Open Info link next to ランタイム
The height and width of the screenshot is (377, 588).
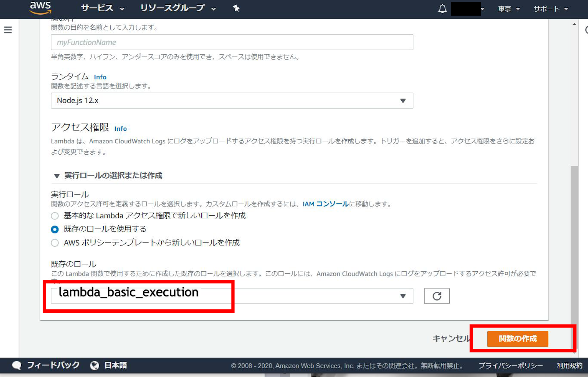click(100, 77)
